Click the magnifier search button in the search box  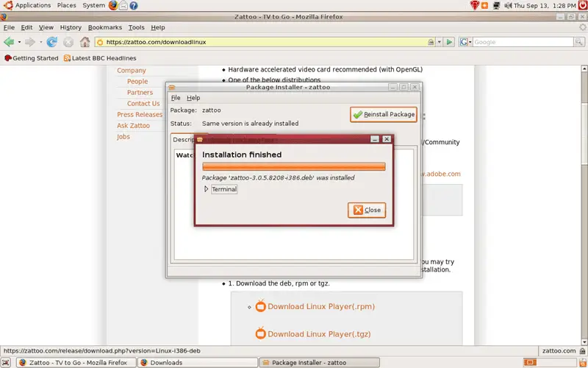pyautogui.click(x=579, y=42)
